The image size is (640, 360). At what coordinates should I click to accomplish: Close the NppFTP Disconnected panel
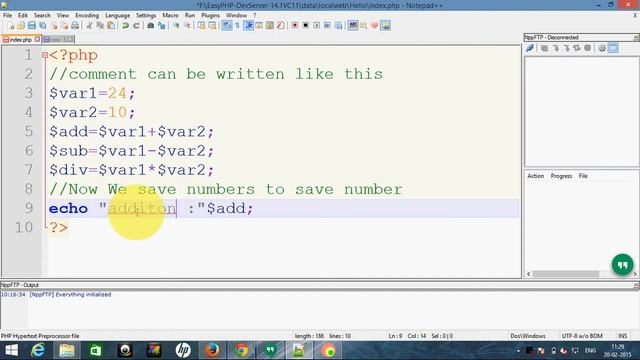(x=636, y=38)
